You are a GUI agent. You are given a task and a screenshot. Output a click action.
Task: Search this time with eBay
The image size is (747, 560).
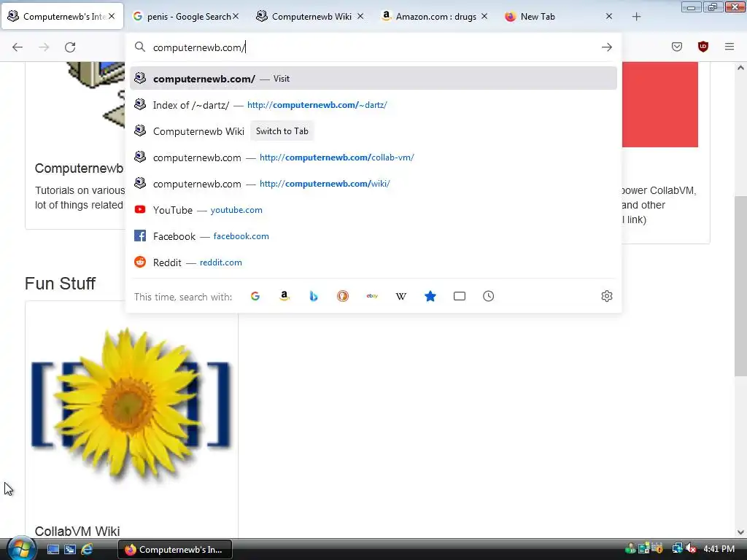click(x=372, y=296)
